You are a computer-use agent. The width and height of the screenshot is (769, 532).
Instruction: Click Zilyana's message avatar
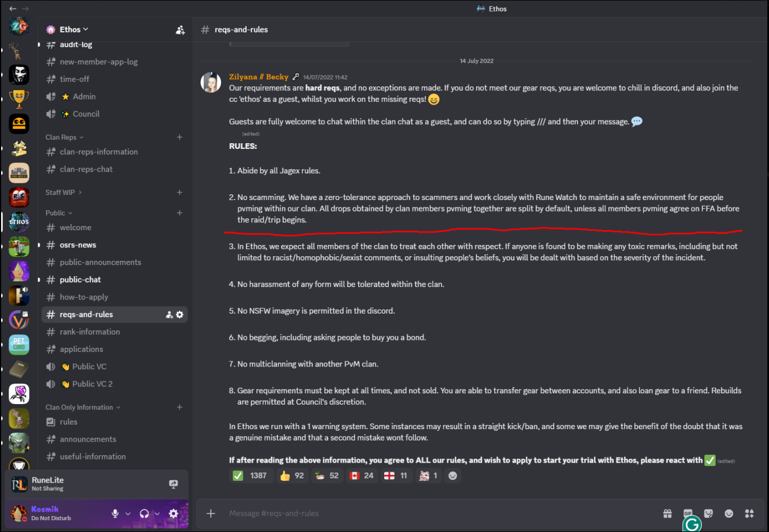click(211, 82)
